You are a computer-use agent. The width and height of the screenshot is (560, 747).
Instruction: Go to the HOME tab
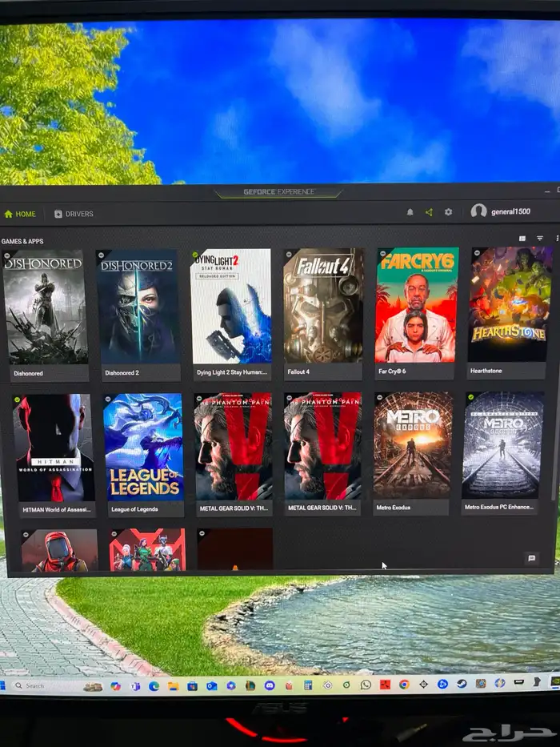(x=20, y=215)
